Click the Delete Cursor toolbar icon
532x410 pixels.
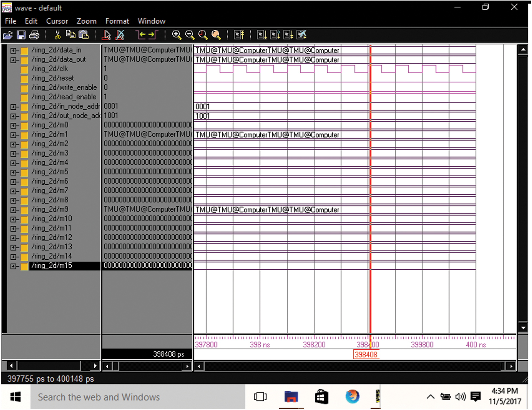click(x=120, y=35)
